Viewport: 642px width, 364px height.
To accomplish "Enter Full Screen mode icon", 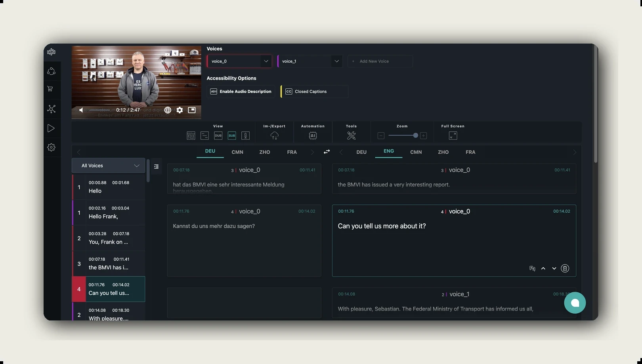I will (x=453, y=136).
